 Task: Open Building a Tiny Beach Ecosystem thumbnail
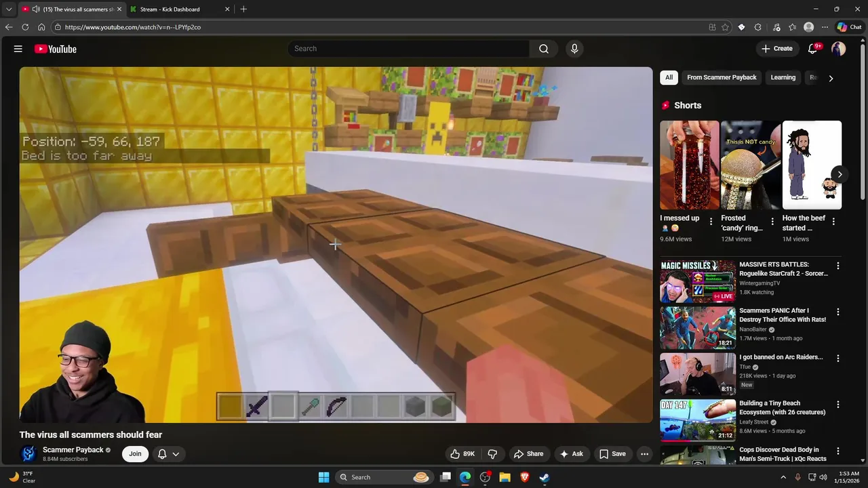[x=698, y=420]
